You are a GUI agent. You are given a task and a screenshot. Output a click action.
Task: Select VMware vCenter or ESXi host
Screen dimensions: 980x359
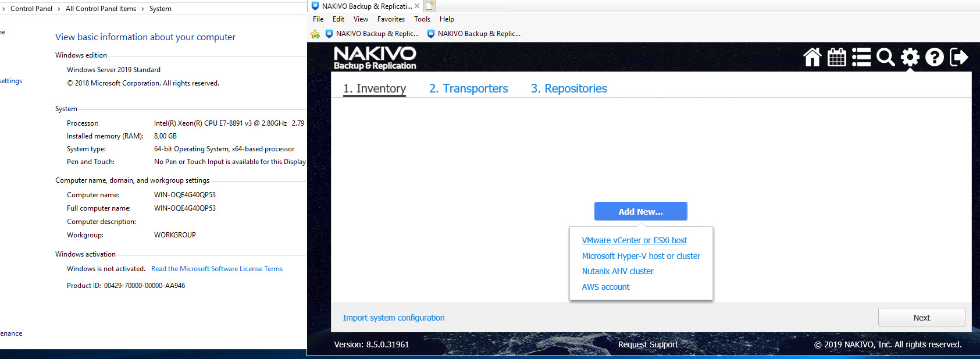coord(634,240)
